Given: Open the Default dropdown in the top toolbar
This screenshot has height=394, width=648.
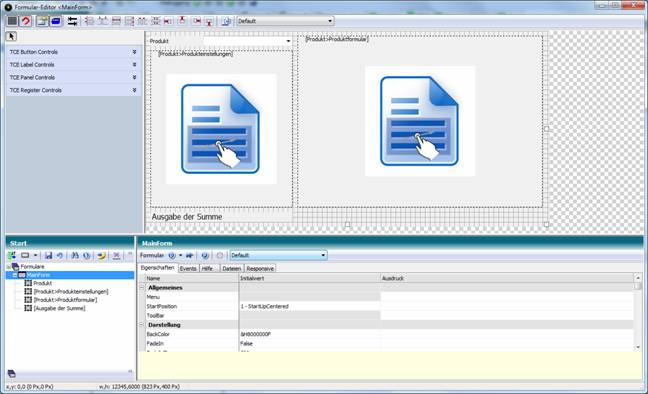Looking at the screenshot, I should click(330, 21).
